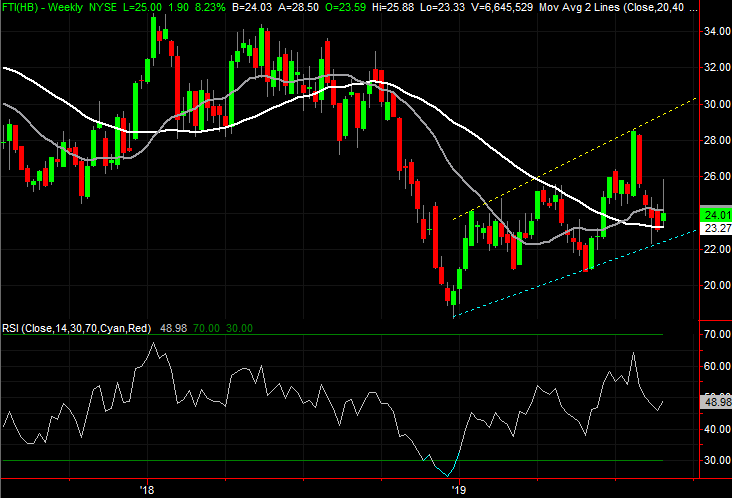Click the FTI(HB) - Weekly symbol title
Image resolution: width=732 pixels, height=498 pixels.
42,7
